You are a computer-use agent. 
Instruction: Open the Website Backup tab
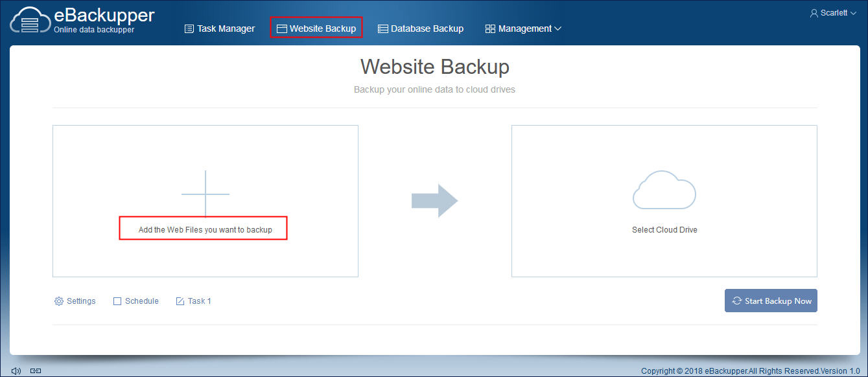316,29
